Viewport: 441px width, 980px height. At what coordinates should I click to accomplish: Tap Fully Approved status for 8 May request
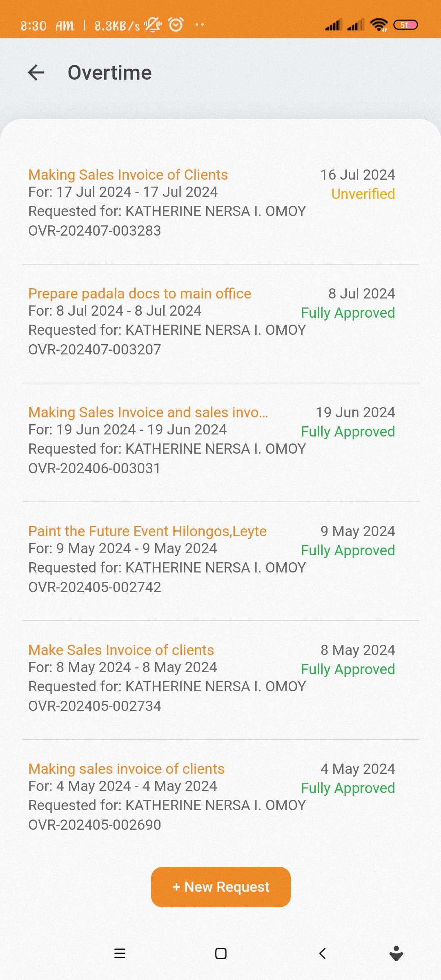[348, 669]
